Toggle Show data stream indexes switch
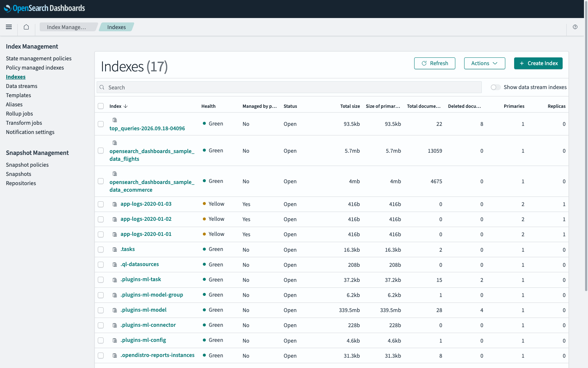This screenshot has width=588, height=368. [495, 87]
